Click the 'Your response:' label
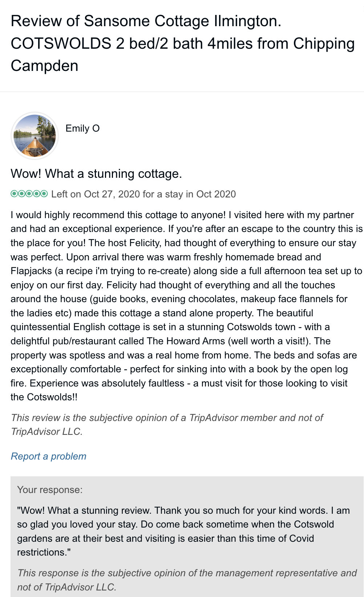This screenshot has width=364, height=597. click(50, 490)
